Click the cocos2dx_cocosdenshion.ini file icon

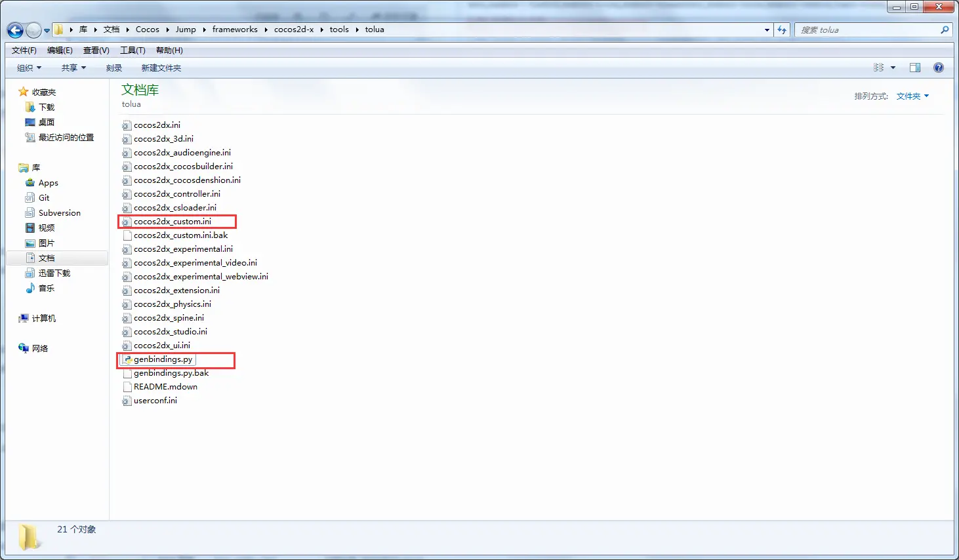pos(127,180)
